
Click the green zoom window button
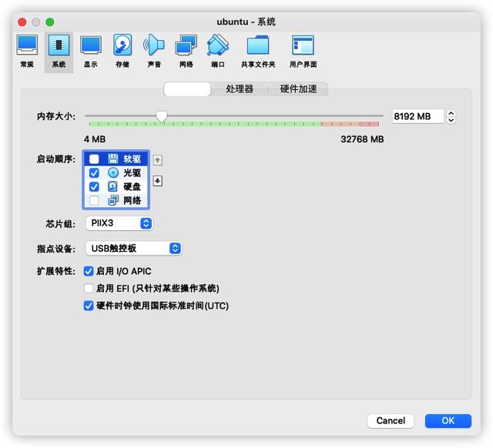[x=49, y=22]
